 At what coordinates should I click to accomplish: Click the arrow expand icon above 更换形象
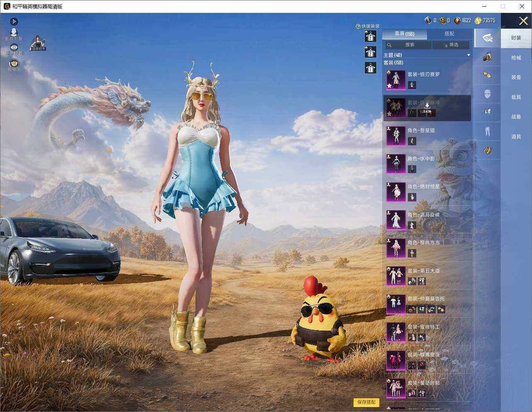14,21
